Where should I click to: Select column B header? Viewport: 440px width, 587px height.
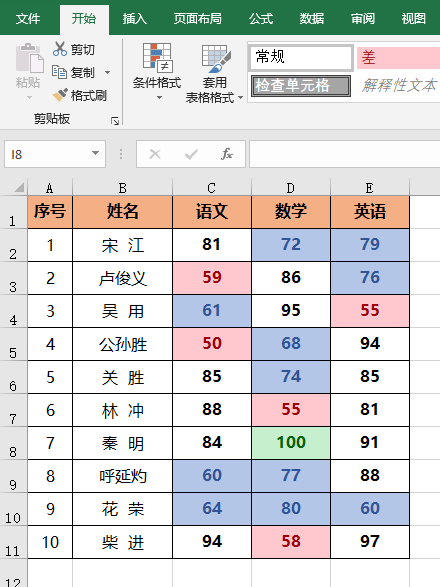(122, 187)
